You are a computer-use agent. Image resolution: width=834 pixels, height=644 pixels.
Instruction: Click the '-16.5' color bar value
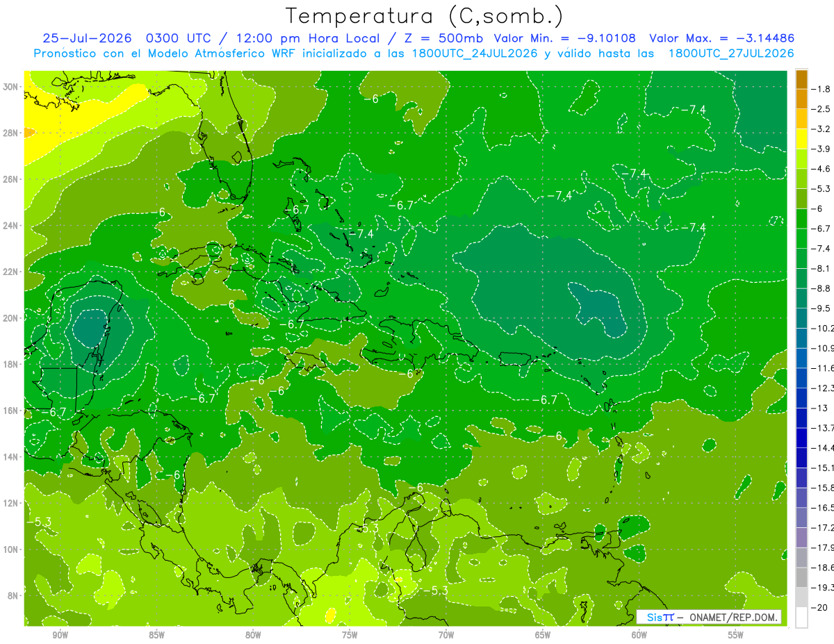click(823, 508)
